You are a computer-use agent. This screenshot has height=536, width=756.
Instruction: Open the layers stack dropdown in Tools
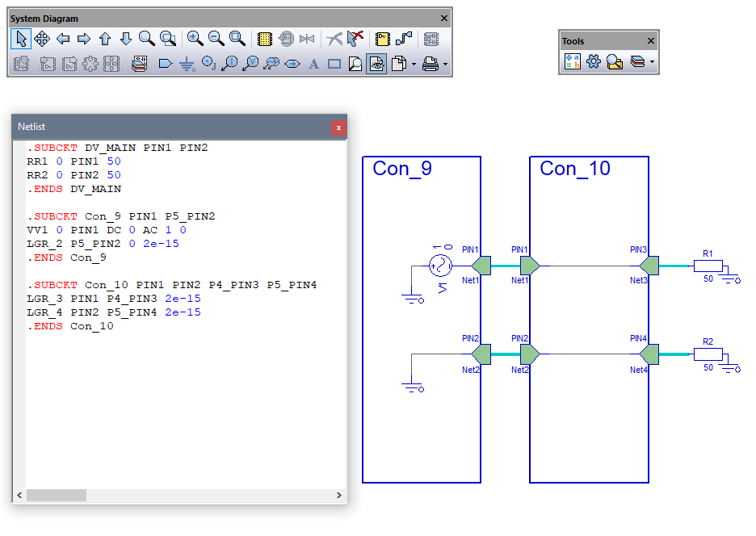tap(651, 62)
